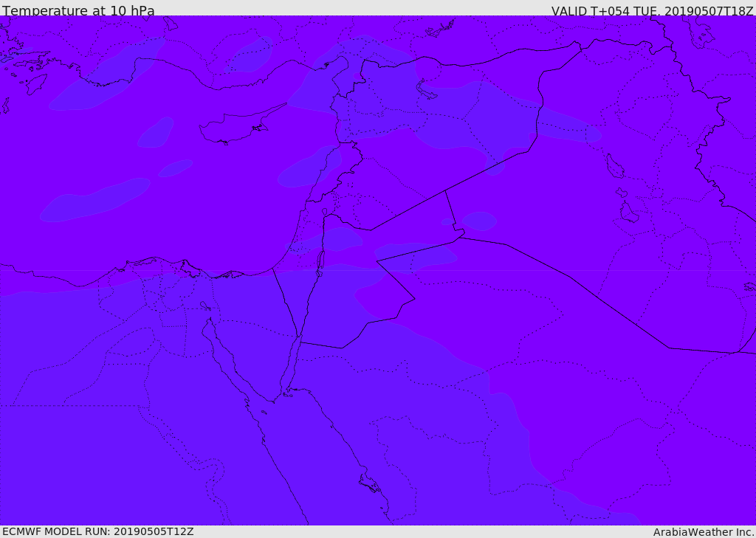
Task: Click the 'ArabiaWeather Inc' credit text
Action: click(x=703, y=532)
